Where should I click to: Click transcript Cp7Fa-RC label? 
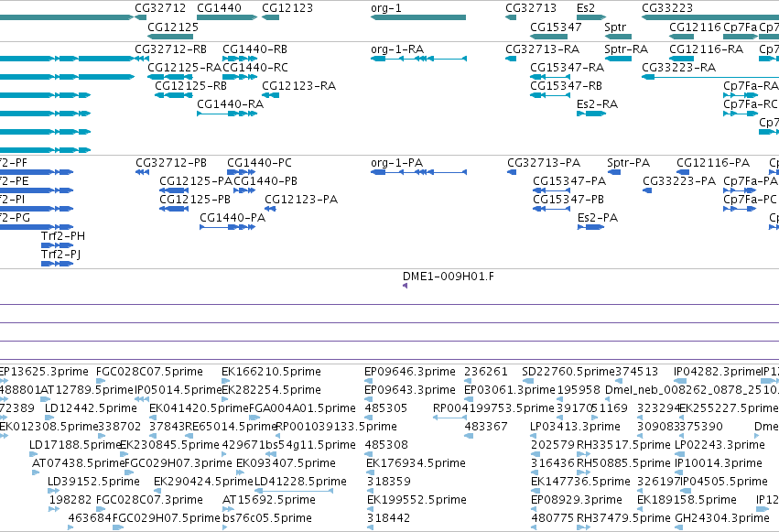tap(751, 104)
